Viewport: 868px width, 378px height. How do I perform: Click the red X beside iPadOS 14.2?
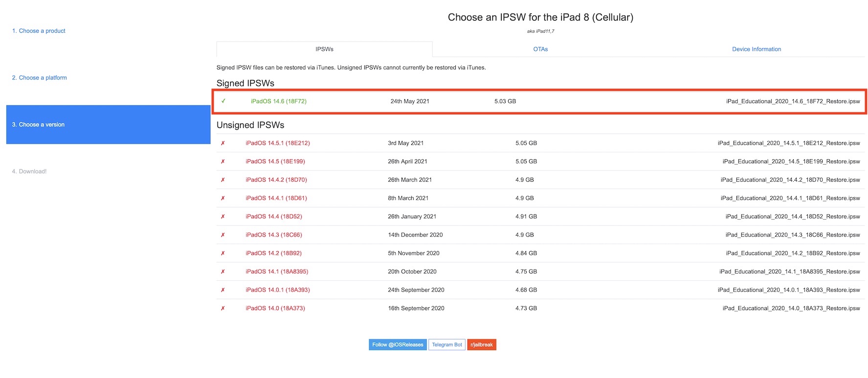point(223,253)
